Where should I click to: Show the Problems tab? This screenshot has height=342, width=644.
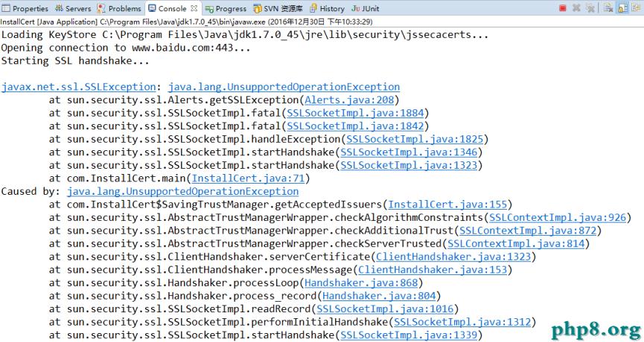click(x=120, y=8)
